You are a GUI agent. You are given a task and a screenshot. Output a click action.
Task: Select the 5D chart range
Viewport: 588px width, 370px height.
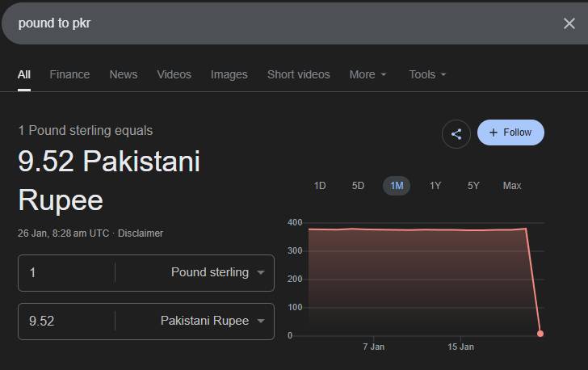tap(358, 186)
